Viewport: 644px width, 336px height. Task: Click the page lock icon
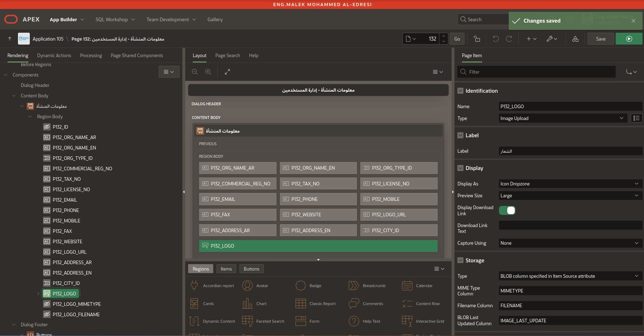point(477,39)
